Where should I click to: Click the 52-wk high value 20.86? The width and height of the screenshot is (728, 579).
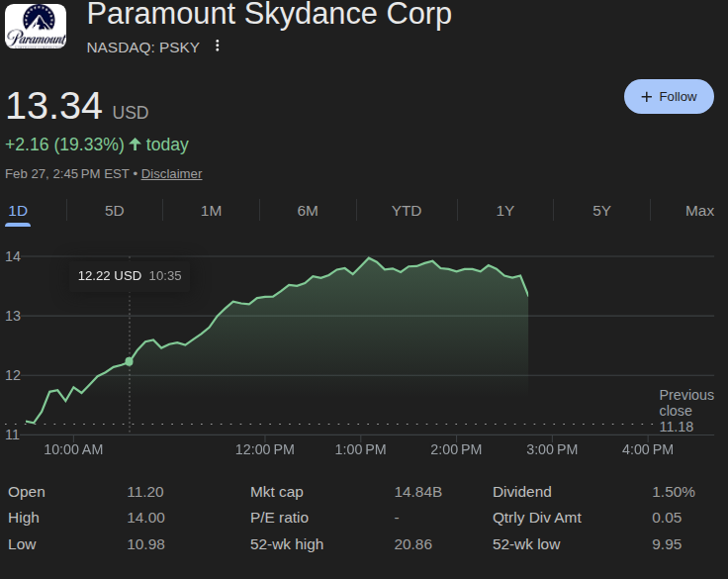(412, 544)
